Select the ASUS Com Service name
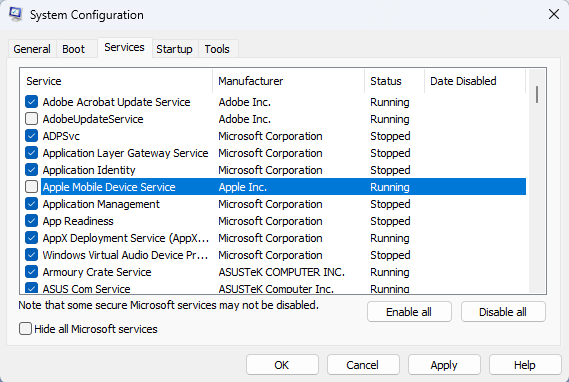This screenshot has width=569, height=382. pyautogui.click(x=86, y=288)
